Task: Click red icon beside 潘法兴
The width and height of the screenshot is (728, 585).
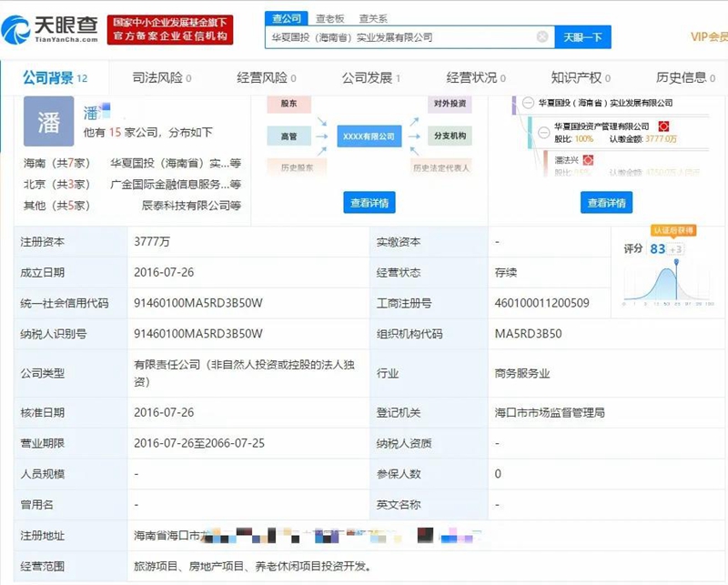Action: coord(588,160)
